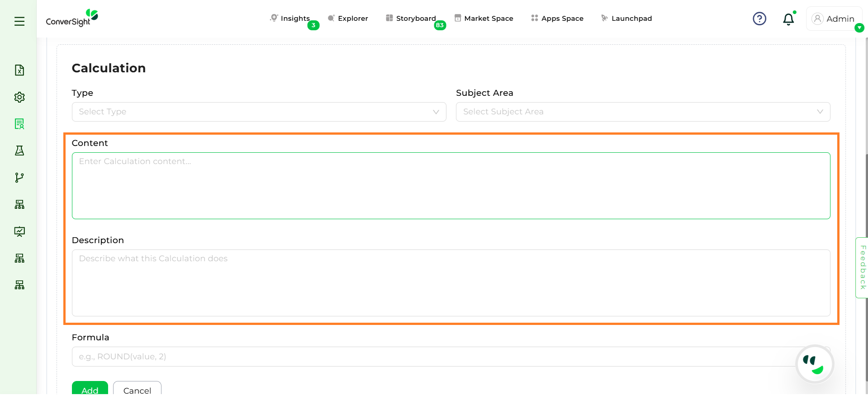
Task: Open the notifications bell
Action: [788, 19]
